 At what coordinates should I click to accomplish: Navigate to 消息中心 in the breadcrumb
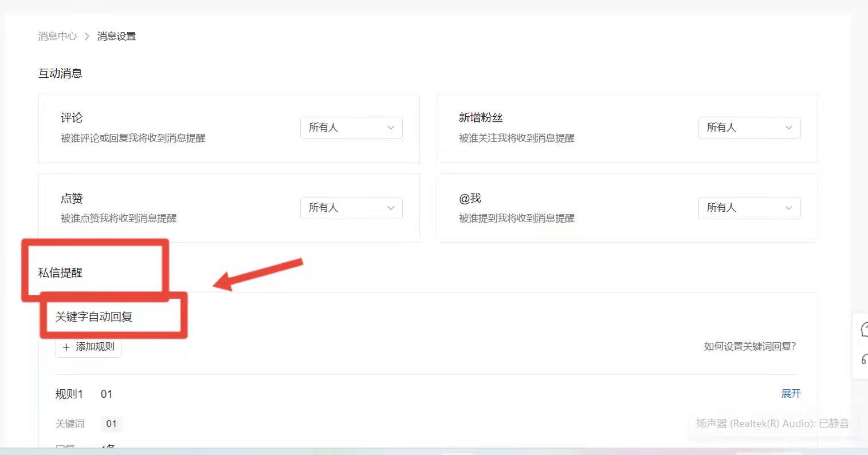coord(57,35)
